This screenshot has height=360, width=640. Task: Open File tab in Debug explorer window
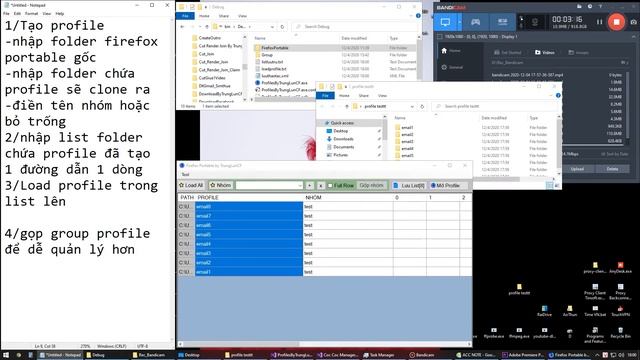[185, 16]
